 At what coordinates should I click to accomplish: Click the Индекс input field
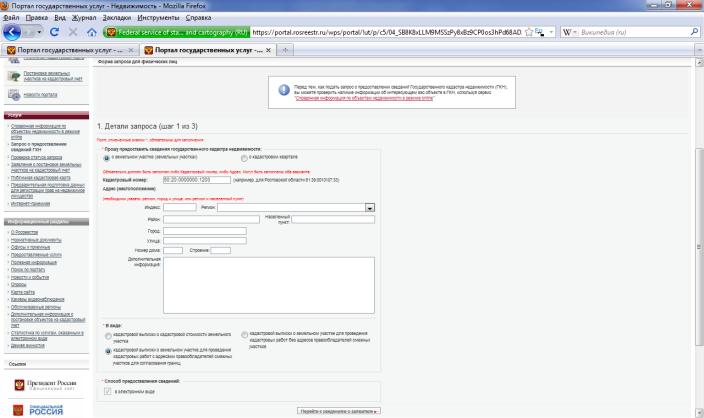(180, 207)
